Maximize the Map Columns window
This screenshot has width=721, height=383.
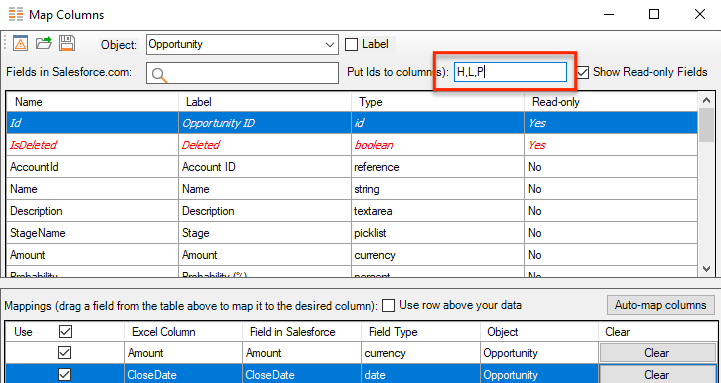coord(654,14)
